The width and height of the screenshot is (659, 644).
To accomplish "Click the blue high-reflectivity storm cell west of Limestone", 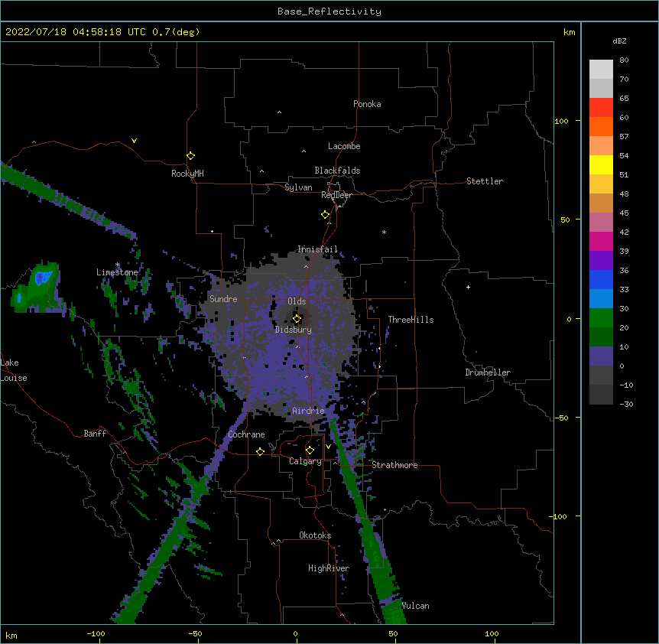I will click(x=42, y=278).
